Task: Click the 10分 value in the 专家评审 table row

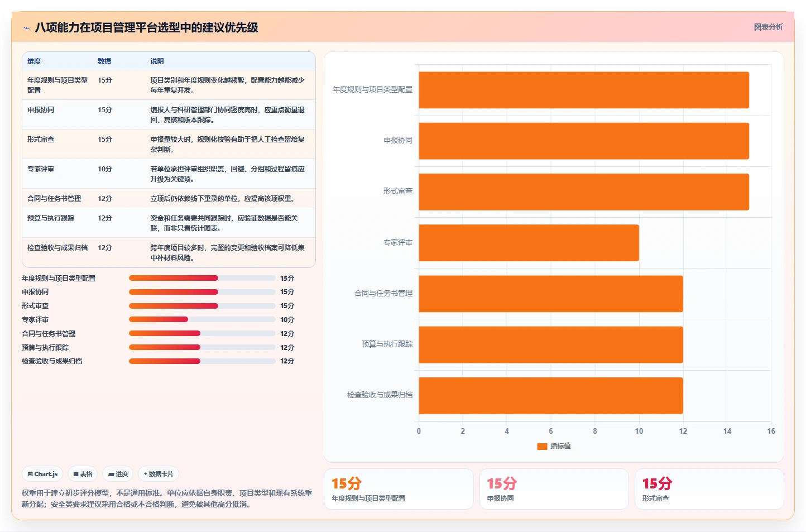Action: tap(105, 169)
